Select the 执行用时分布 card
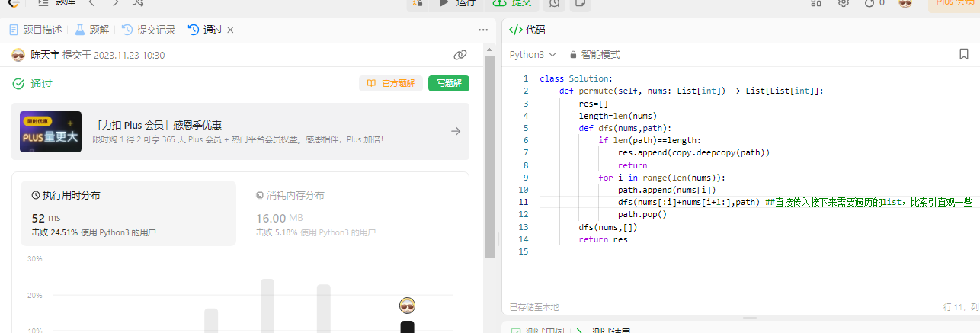 pyautogui.click(x=128, y=213)
